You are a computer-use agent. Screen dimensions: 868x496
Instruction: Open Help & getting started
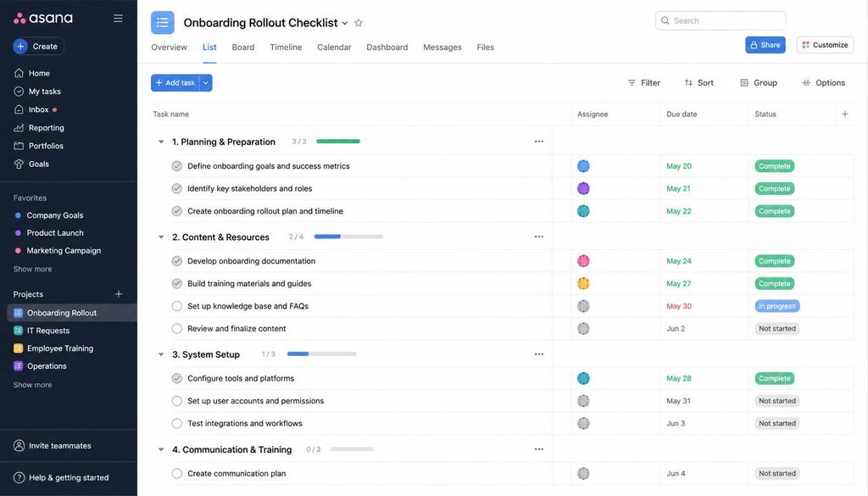coord(61,477)
